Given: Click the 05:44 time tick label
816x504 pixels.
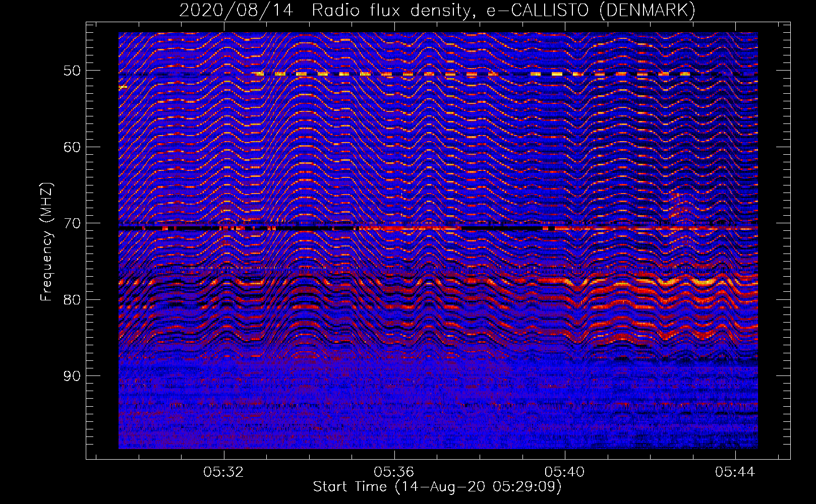Looking at the screenshot, I should (x=735, y=472).
